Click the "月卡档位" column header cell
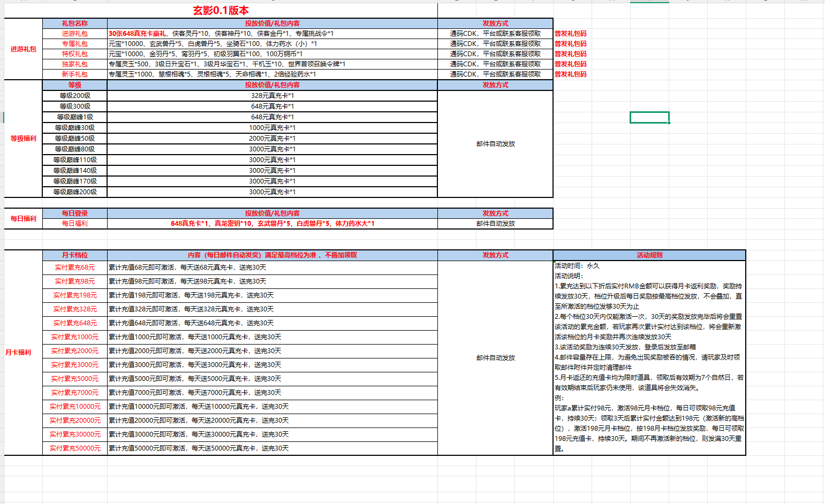Image resolution: width=825 pixels, height=504 pixels. [74, 255]
